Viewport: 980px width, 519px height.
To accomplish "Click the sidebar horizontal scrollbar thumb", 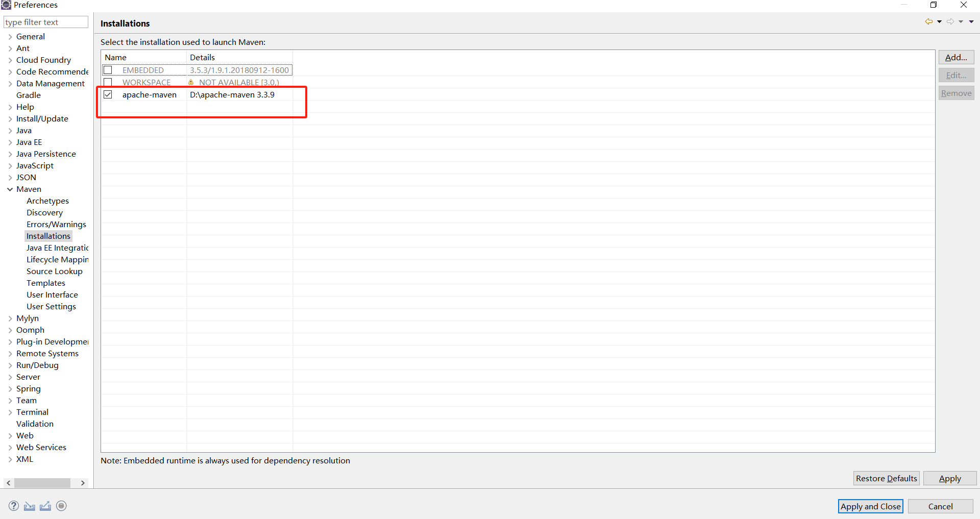I will (x=42, y=483).
